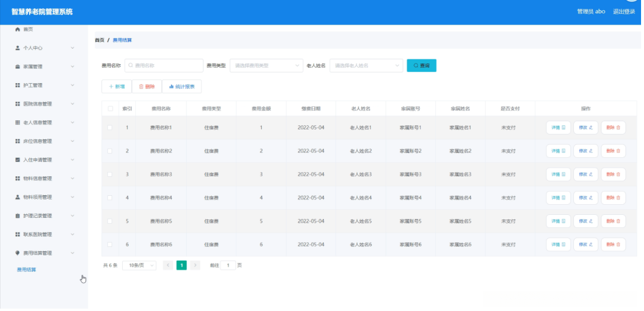Click 详情 for 费用名称5 row

coord(558,221)
